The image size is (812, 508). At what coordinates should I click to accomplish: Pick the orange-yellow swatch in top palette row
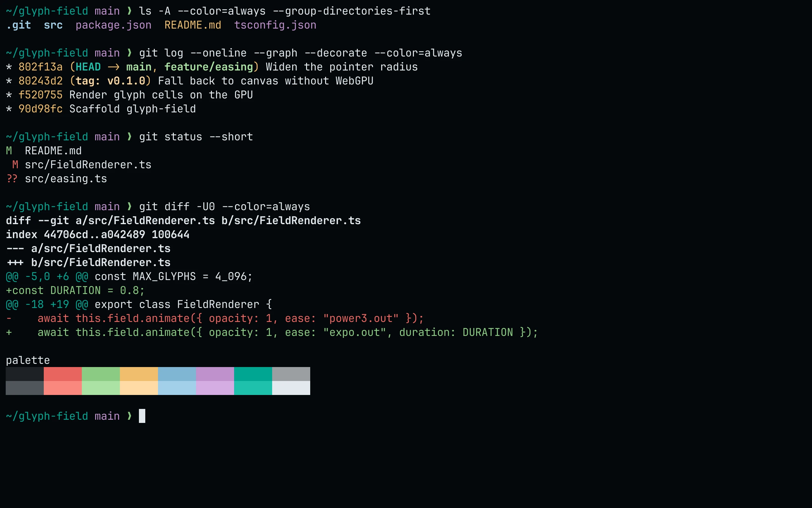(139, 374)
